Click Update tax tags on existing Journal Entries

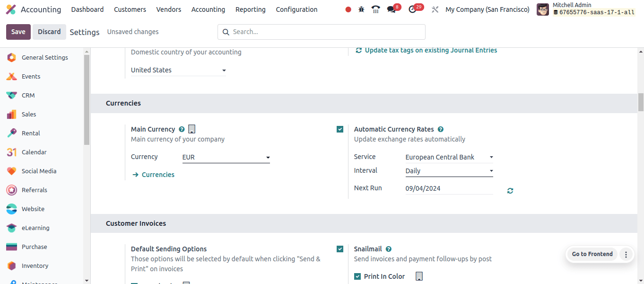coord(426,50)
